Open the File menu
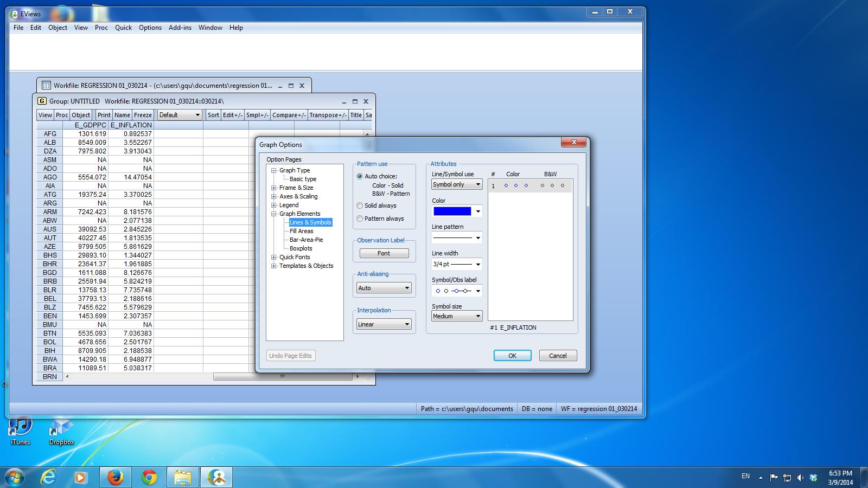The height and width of the screenshot is (488, 868). tap(18, 28)
